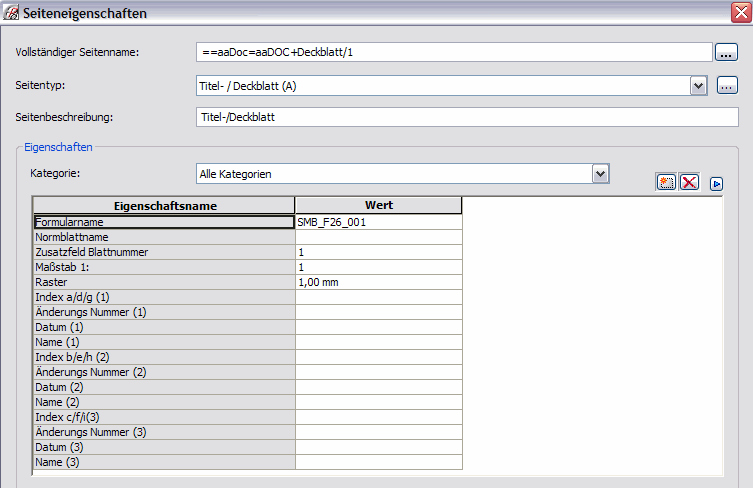The width and height of the screenshot is (753, 488).
Task: Select the Änderungs Nummer (2) row
Action: (x=164, y=372)
